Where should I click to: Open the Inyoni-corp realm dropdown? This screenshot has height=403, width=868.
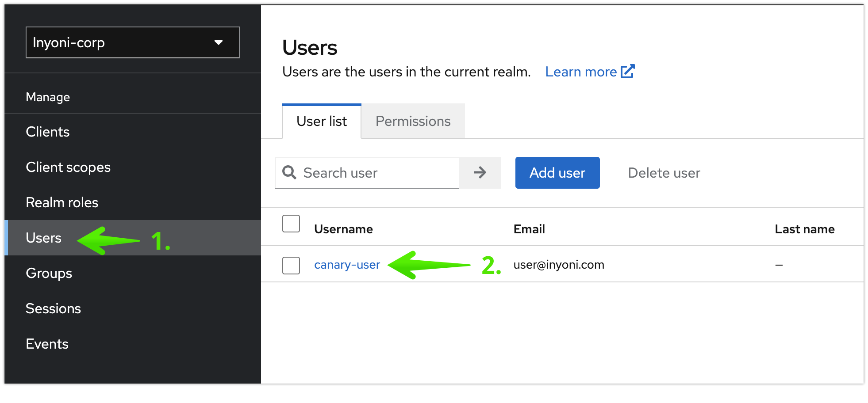133,42
